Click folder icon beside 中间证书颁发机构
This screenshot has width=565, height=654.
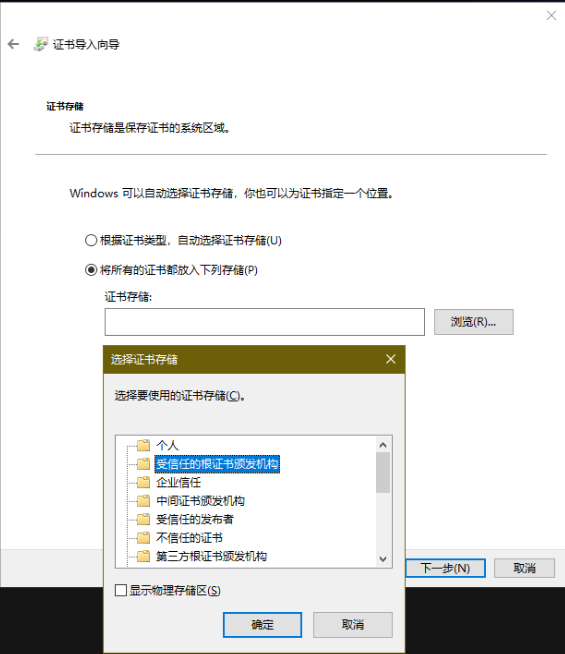pyautogui.click(x=143, y=501)
